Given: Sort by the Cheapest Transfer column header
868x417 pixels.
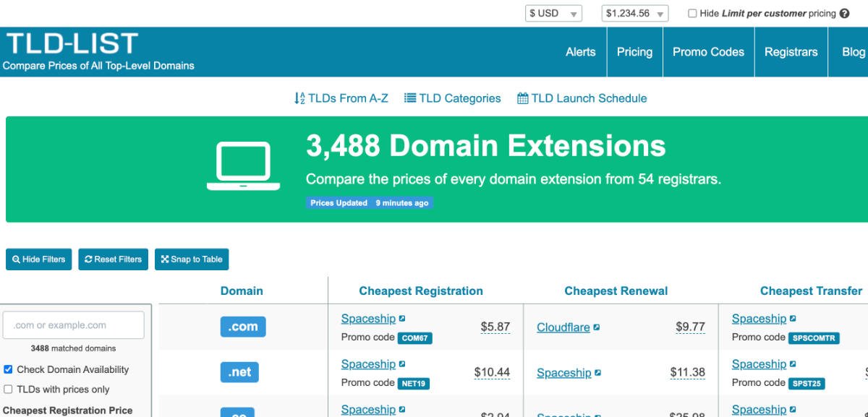Looking at the screenshot, I should (811, 291).
